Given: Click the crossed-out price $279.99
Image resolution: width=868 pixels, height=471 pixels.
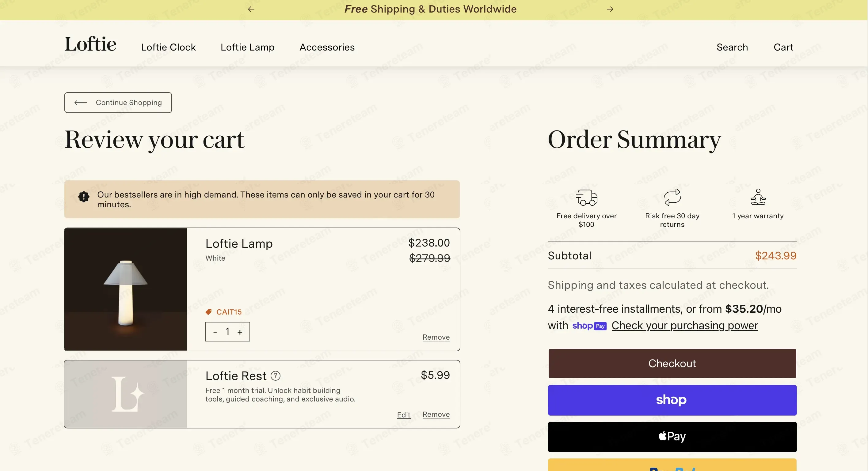Looking at the screenshot, I should click(x=430, y=258).
